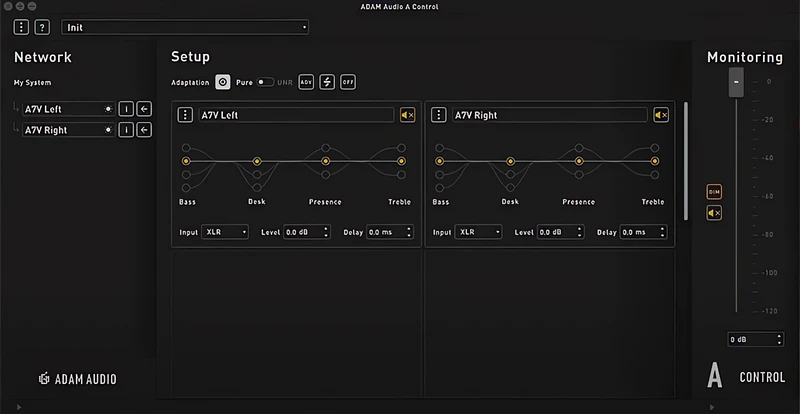This screenshot has height=414, width=800.
Task: Select the A7V Right name field in Network
Action: (68, 130)
